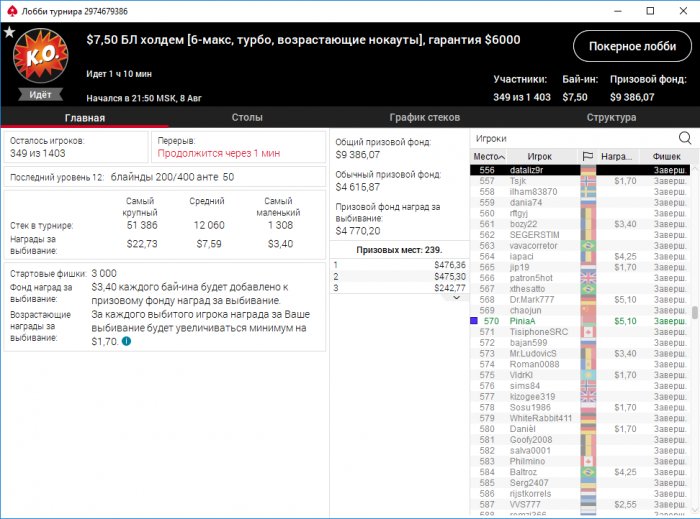Select player row xthesatto
The image size is (700, 519).
tap(580, 289)
